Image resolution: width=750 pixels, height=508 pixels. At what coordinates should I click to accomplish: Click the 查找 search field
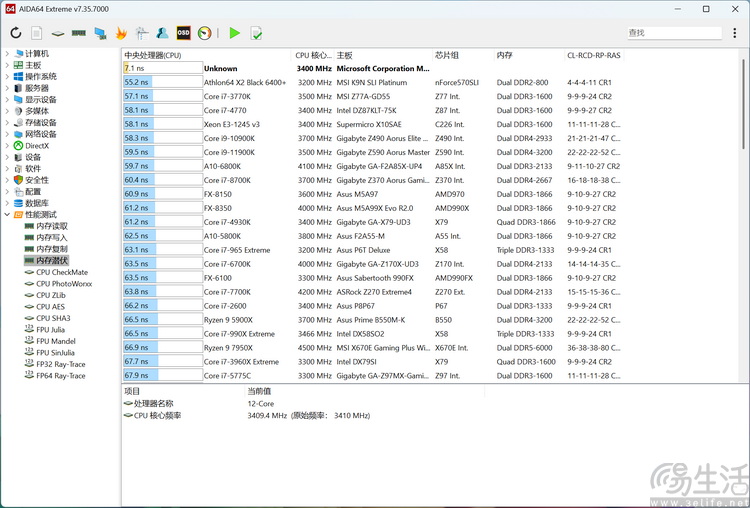coord(660,33)
